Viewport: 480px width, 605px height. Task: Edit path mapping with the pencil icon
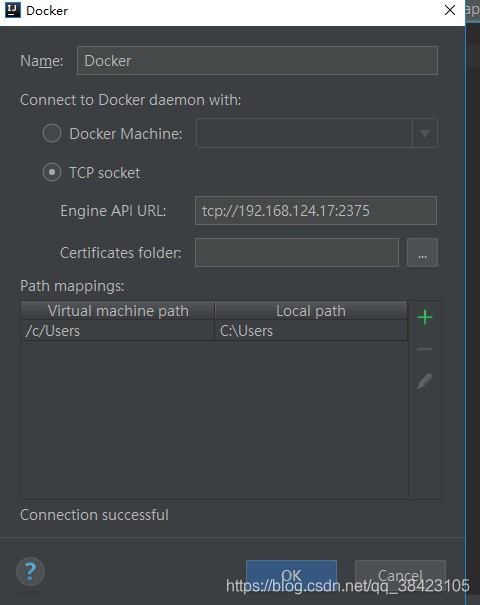(425, 381)
